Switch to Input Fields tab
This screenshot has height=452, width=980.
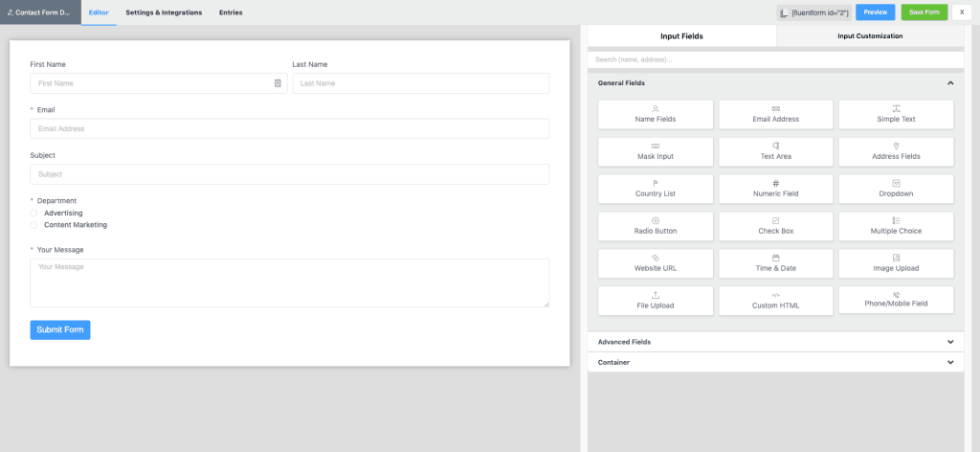(681, 36)
